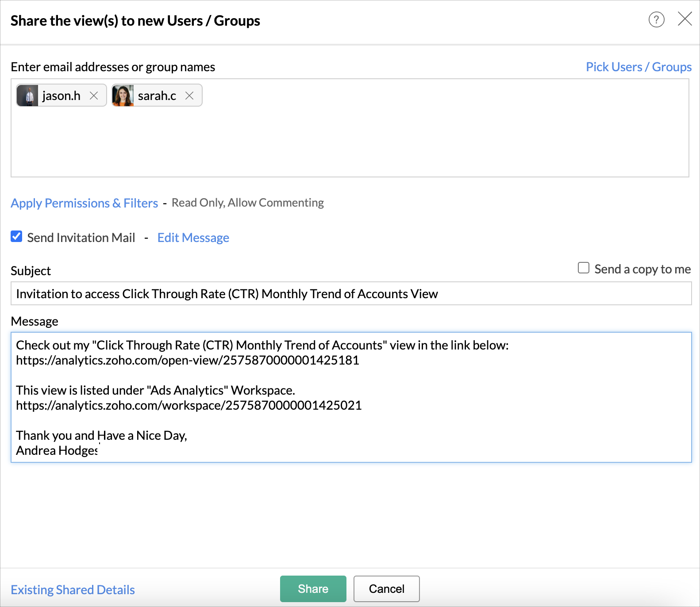
Task: Click the Read Only, Allow Commenting text
Action: point(247,203)
